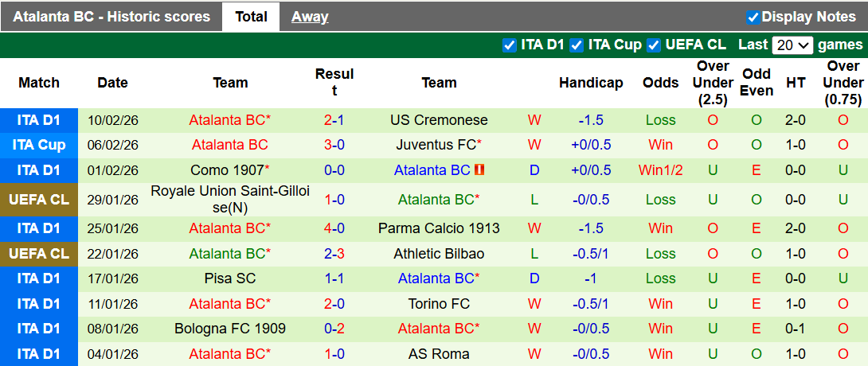Open the Parma Calcio 1913 team link
The width and height of the screenshot is (868, 366).
pyautogui.click(x=439, y=228)
